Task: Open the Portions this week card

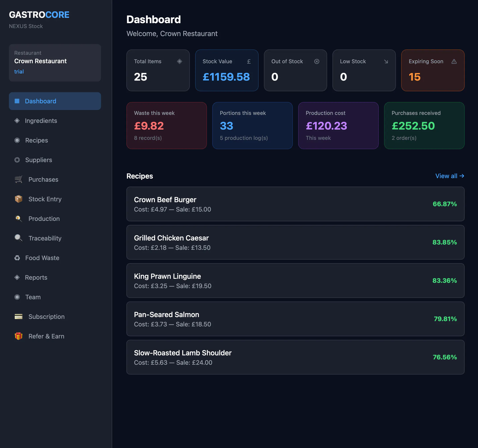Action: coord(253,125)
